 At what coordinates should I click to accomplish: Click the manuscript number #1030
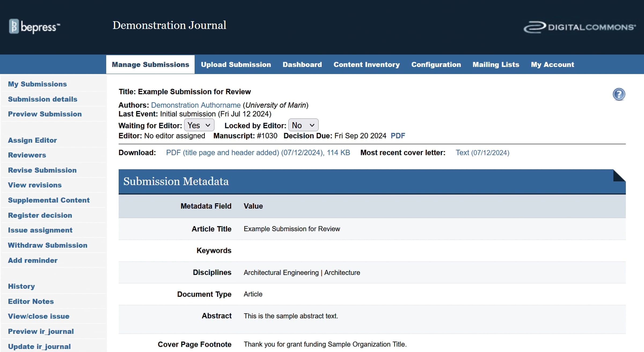point(267,136)
